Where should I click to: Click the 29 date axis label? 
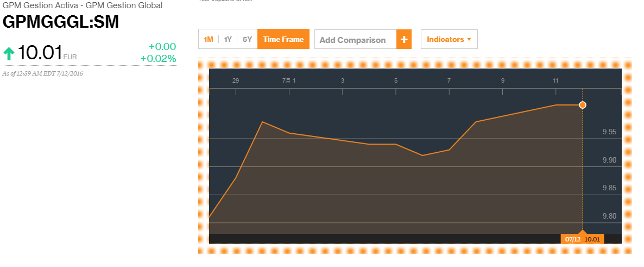(235, 80)
